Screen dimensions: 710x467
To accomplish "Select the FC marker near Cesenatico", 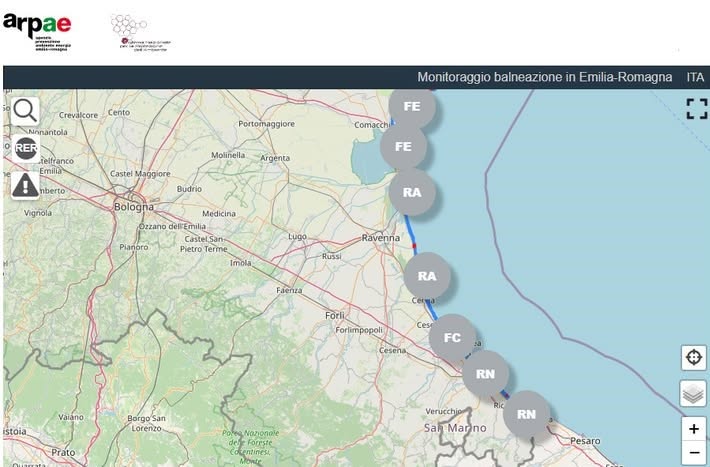I will (452, 337).
